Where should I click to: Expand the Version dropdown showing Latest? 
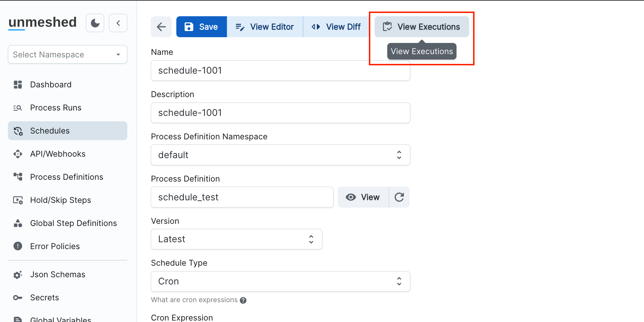236,239
